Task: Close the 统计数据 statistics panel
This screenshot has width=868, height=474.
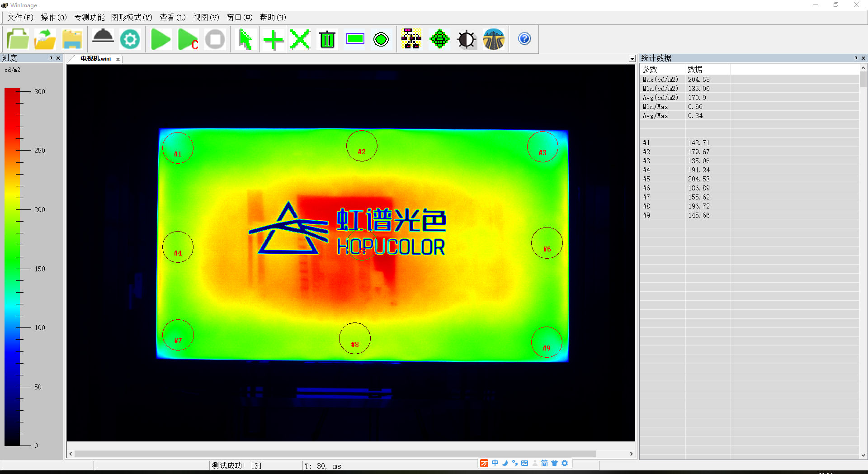Action: [863, 58]
